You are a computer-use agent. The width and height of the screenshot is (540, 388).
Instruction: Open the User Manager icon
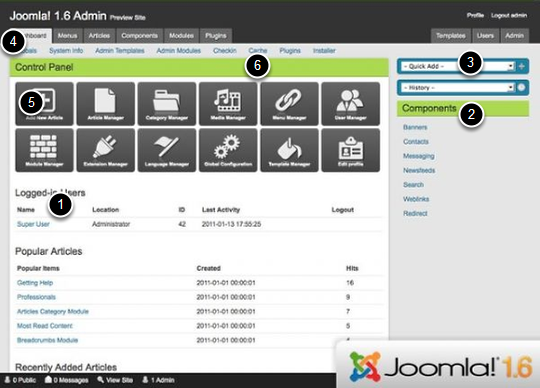tap(351, 104)
